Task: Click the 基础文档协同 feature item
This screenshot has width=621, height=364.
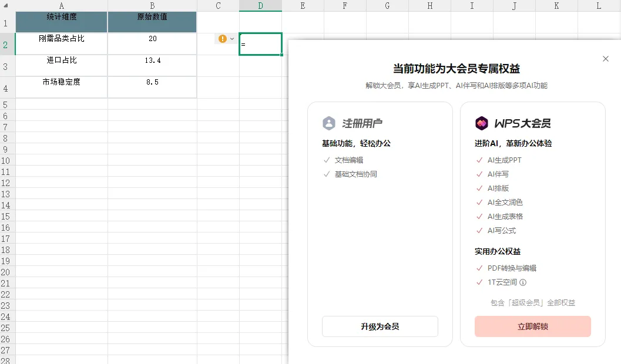Action: pyautogui.click(x=350, y=174)
